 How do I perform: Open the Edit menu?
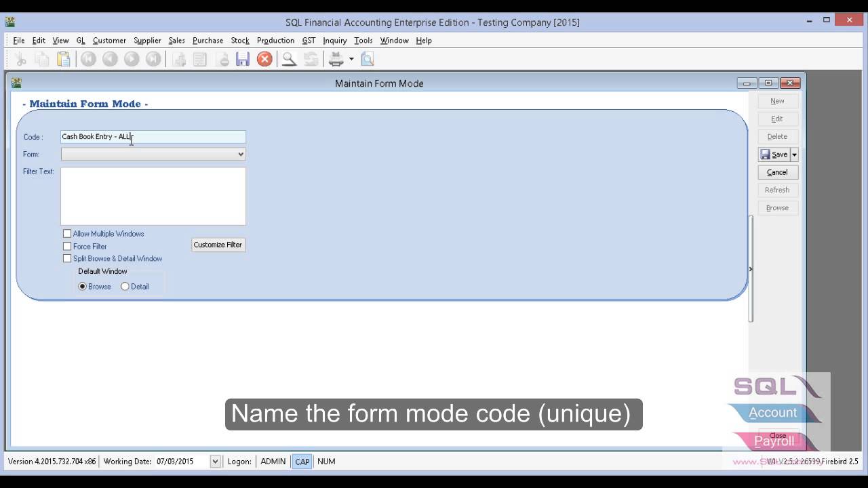39,41
